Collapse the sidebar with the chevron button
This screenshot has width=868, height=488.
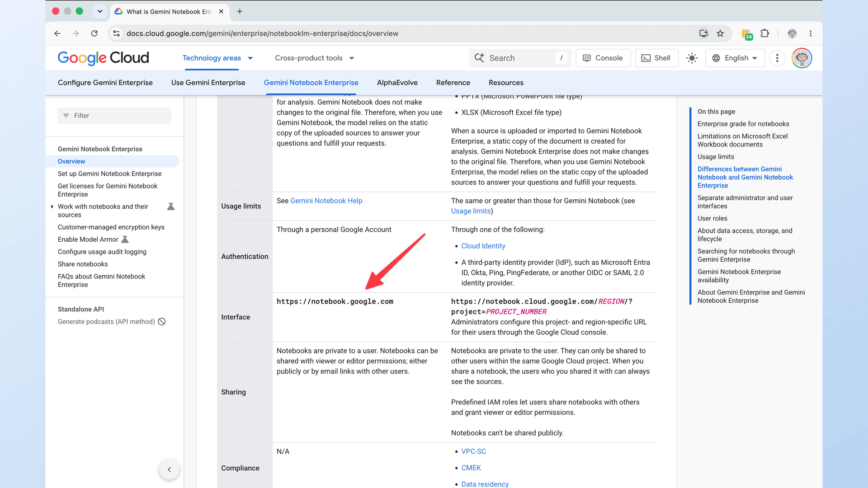[x=169, y=469]
